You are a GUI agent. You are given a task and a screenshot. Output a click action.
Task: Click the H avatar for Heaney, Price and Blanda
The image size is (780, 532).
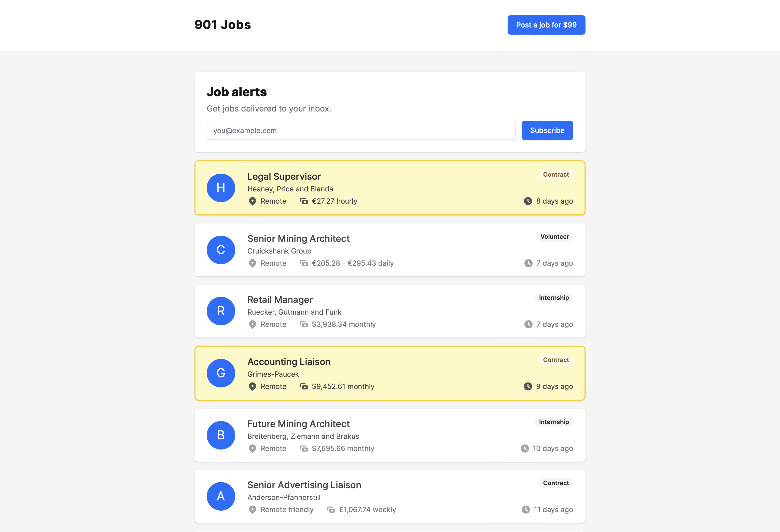coord(221,188)
